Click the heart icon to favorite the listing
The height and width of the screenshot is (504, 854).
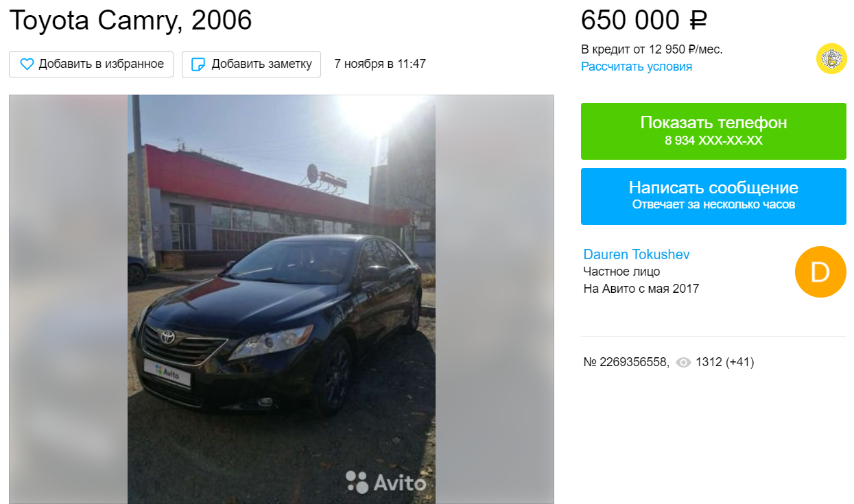27,64
